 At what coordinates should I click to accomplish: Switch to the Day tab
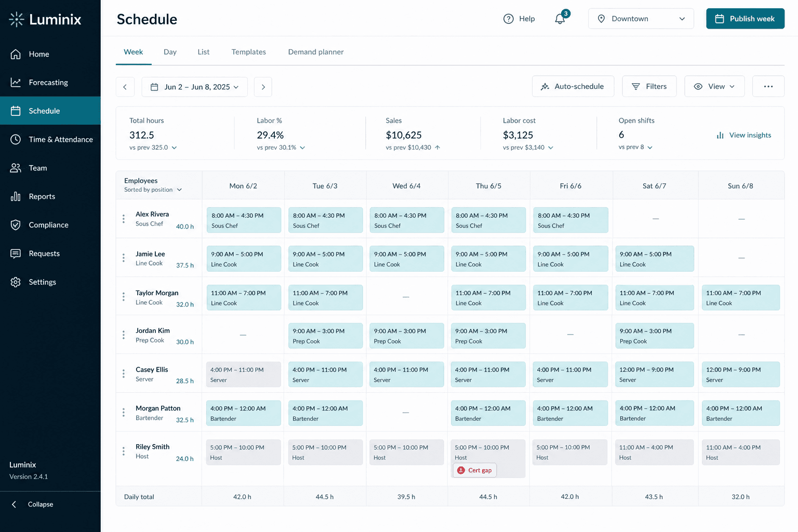point(170,52)
